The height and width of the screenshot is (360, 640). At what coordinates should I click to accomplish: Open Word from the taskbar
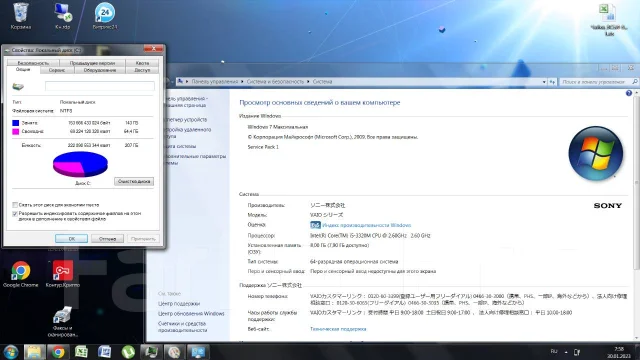point(104,352)
